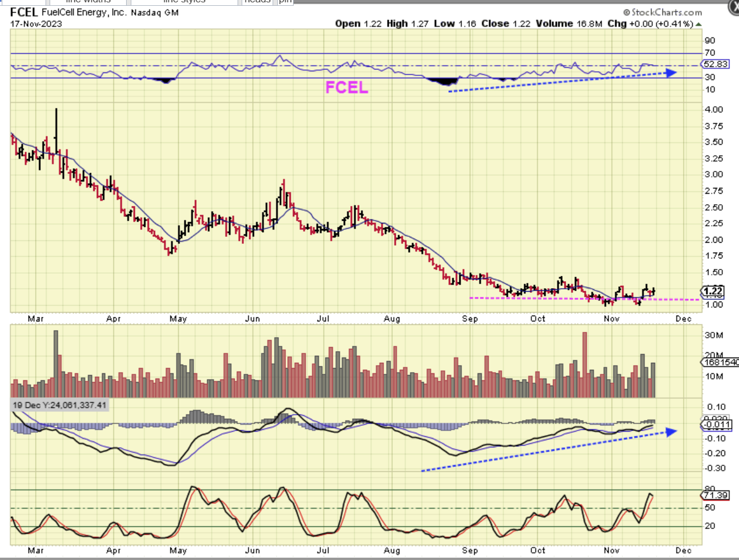Viewport: 739px width, 560px height.
Task: Click the green up-triangle beside the Chg value
Action: [699, 24]
